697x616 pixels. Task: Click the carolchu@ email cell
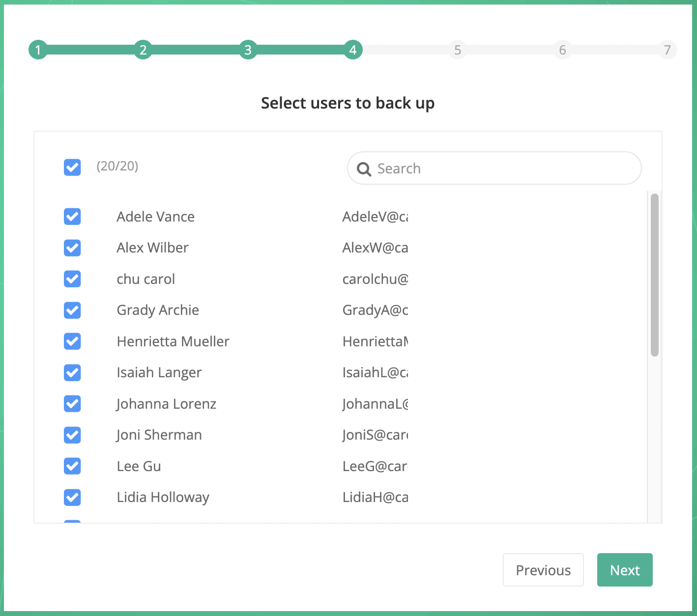point(375,279)
